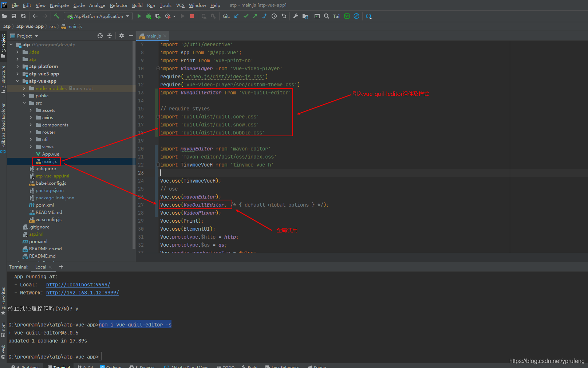
Task: Toggle Tail mode in the toolbar
Action: (336, 16)
